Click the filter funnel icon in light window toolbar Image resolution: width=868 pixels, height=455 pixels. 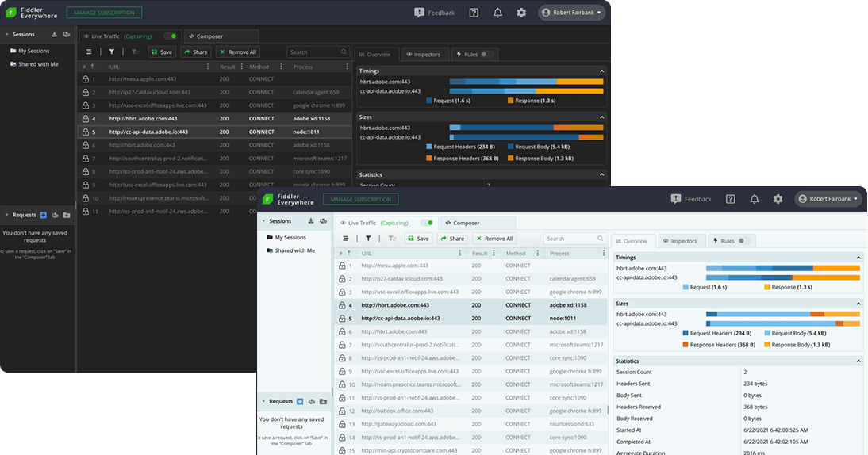369,239
